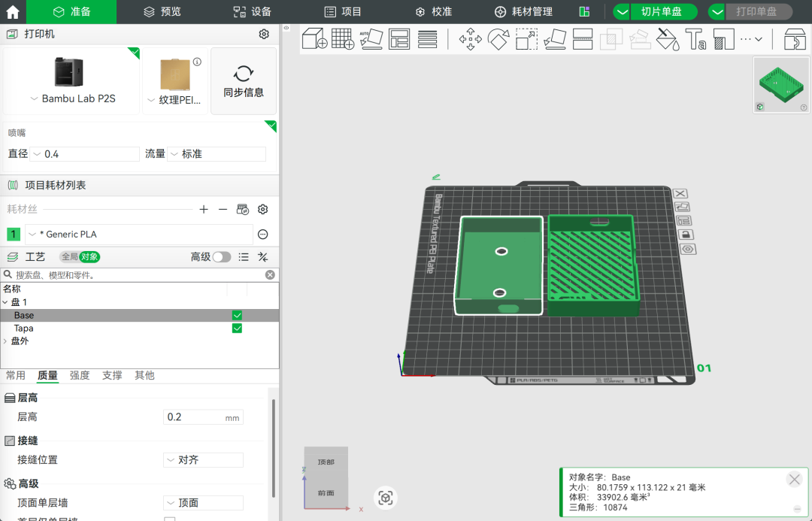Select the Lay on Face tool
This screenshot has height=521, width=812.
tap(555, 39)
